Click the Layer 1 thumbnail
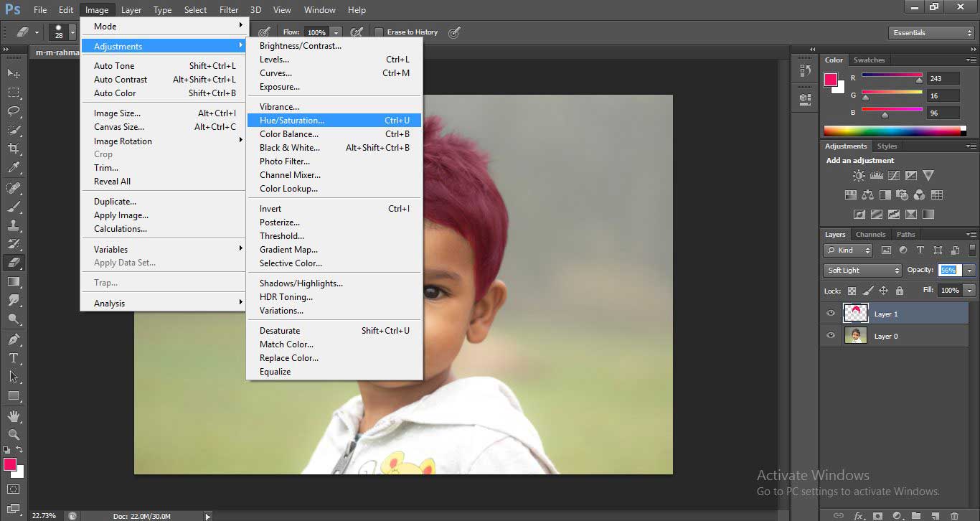Viewport: 980px width, 521px height. (856, 314)
